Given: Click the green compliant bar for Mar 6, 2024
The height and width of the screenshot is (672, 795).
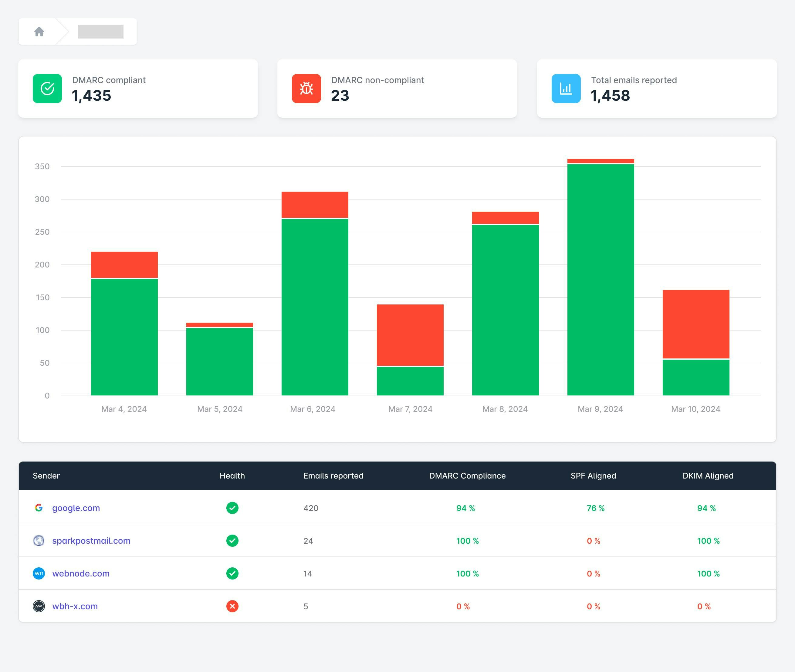Looking at the screenshot, I should (315, 307).
